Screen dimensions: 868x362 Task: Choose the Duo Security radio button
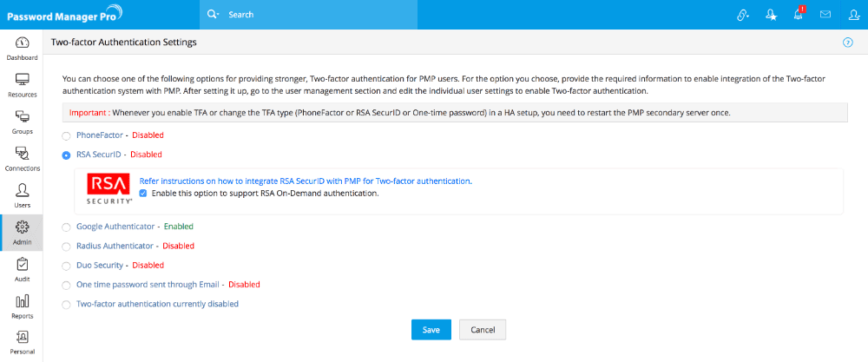pos(67,266)
